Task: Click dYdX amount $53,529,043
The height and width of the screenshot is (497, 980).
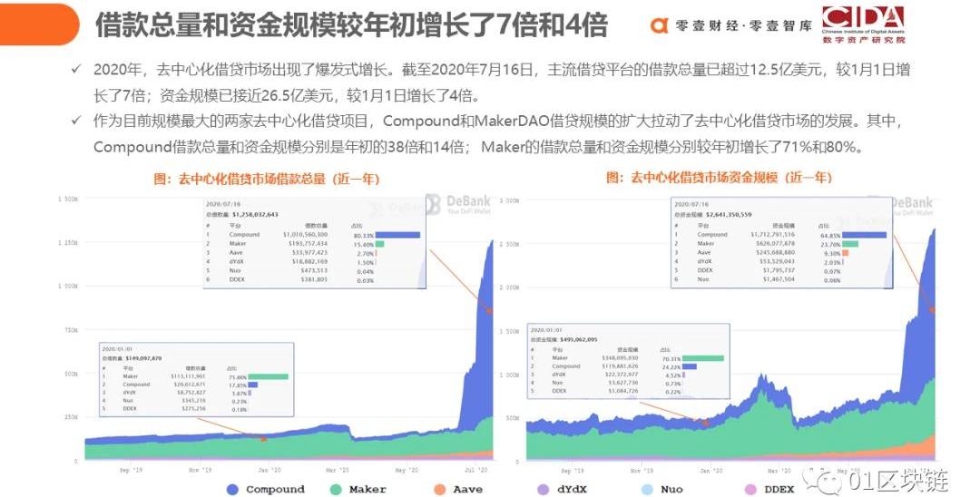Action: click(x=779, y=261)
